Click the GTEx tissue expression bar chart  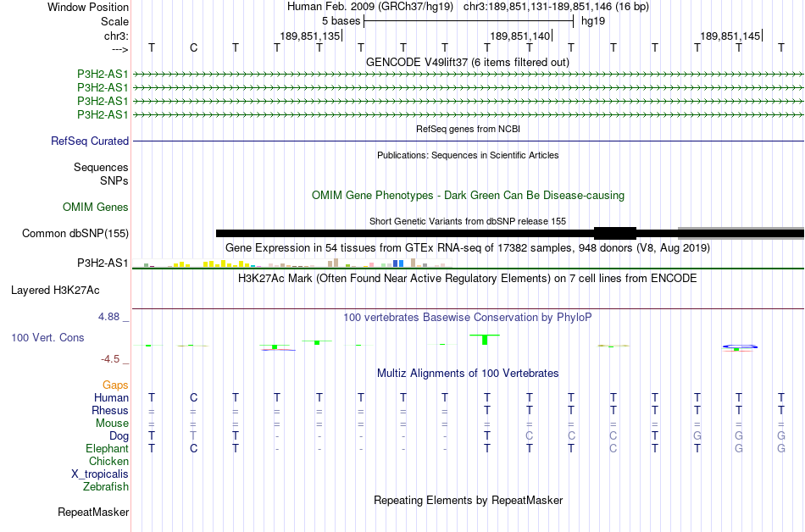click(292, 263)
